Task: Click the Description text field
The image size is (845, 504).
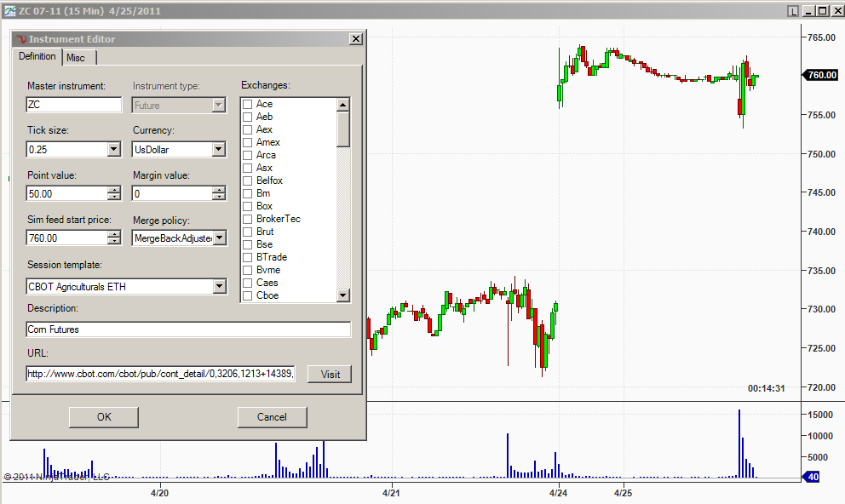Action: [x=188, y=329]
